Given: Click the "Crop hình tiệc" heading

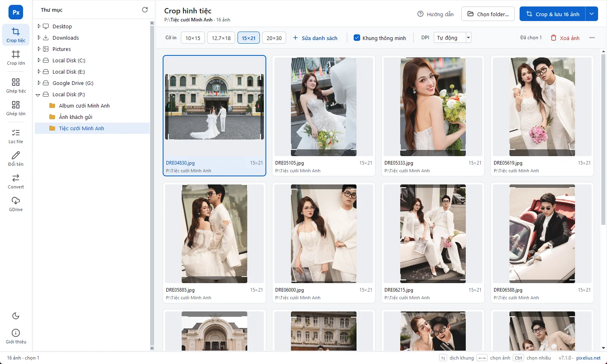Looking at the screenshot, I should (x=188, y=11).
